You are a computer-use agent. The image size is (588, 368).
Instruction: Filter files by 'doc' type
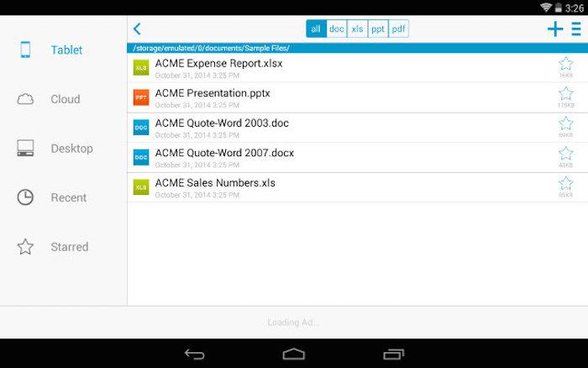tap(337, 29)
